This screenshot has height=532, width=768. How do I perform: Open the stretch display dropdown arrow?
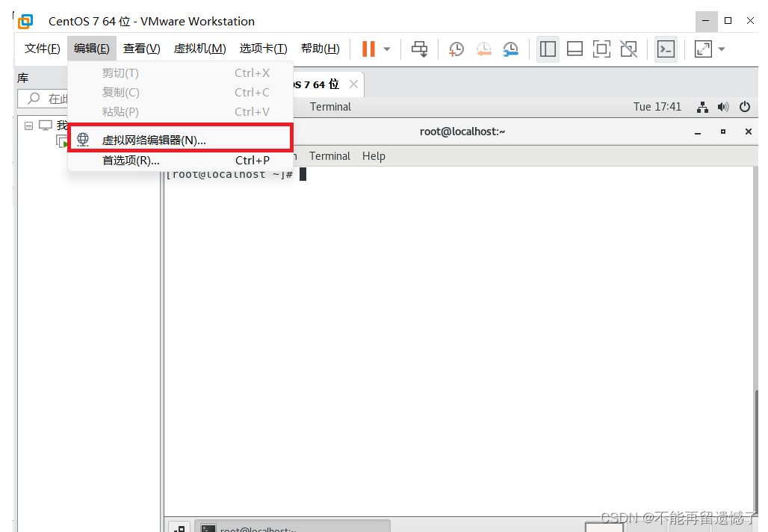pyautogui.click(x=722, y=49)
